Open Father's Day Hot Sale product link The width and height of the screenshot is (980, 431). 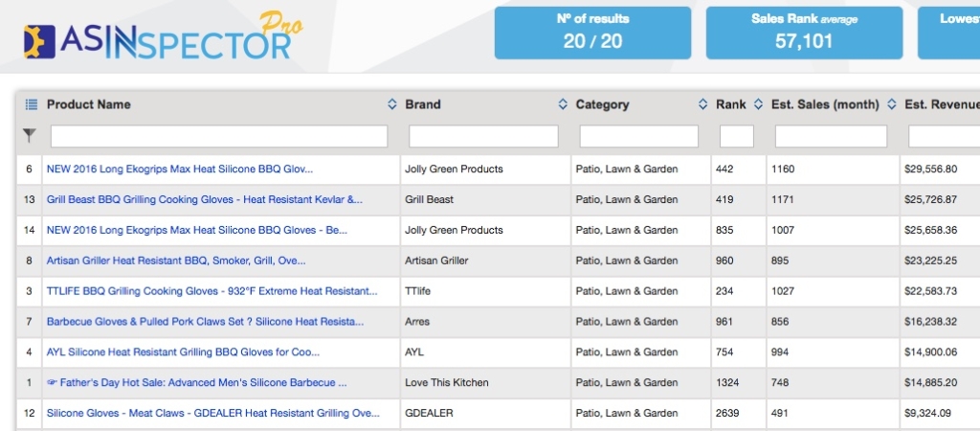tap(196, 383)
